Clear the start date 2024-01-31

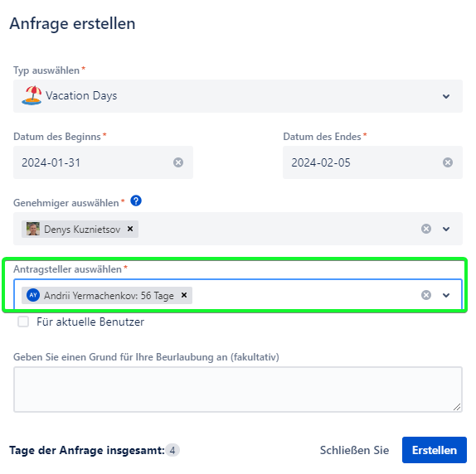[x=178, y=162]
